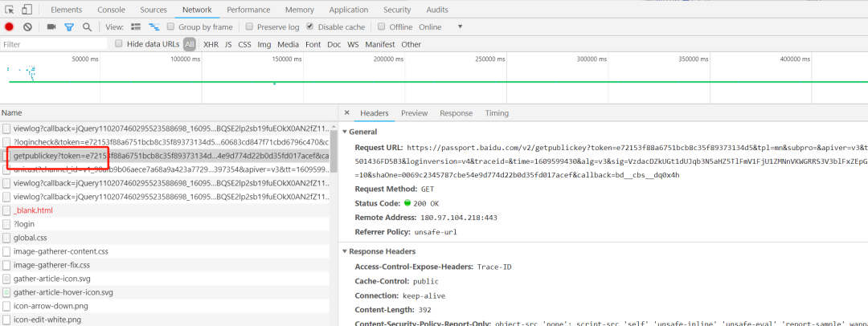868x326 pixels.
Task: Show the overview waterfall view icon
Action: click(x=154, y=26)
